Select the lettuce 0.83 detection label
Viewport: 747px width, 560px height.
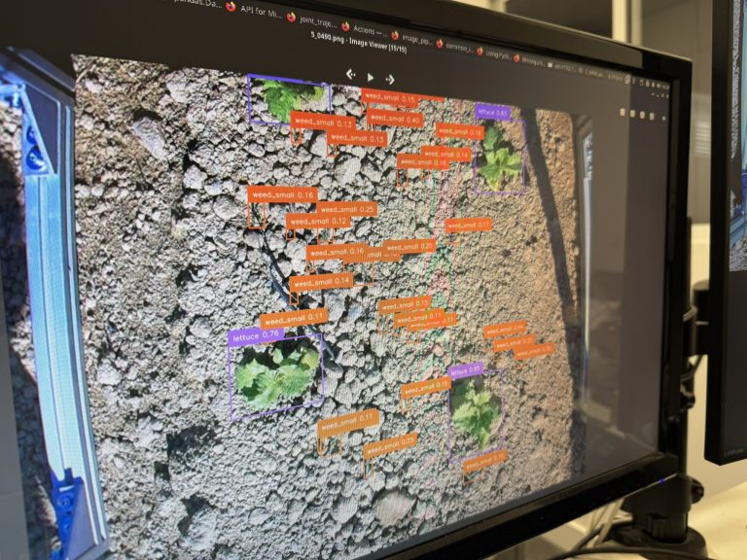(493, 113)
